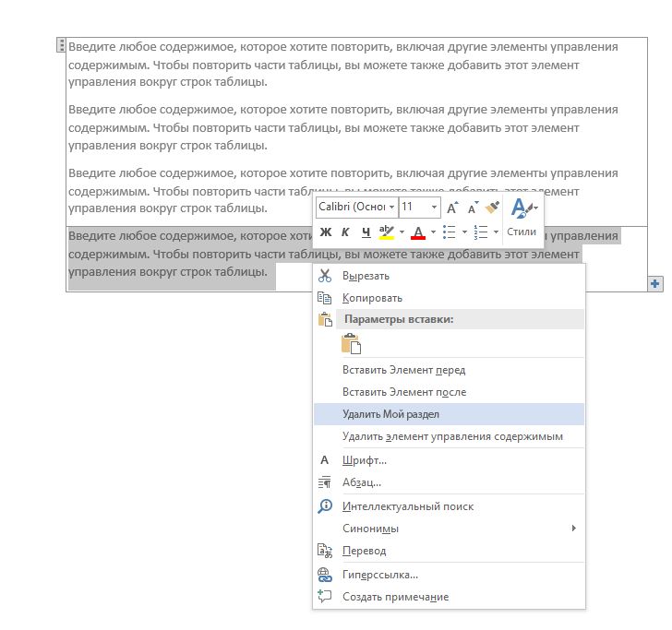This screenshot has width=672, height=630.
Task: Open the font size 11 dropdown
Action: [434, 207]
